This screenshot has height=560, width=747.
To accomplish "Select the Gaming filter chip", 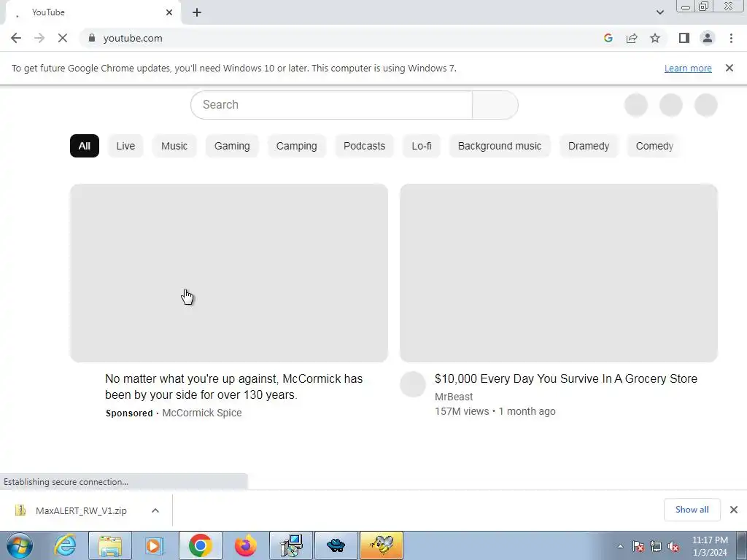I will click(232, 146).
